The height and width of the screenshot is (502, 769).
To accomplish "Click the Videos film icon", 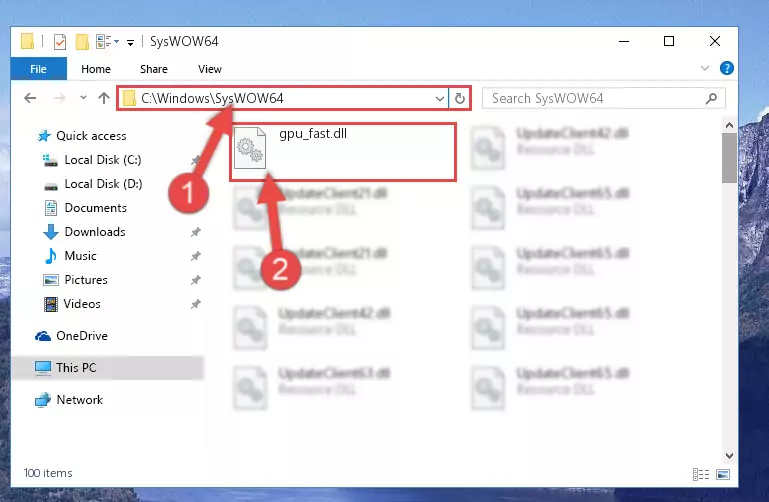I will [x=51, y=304].
